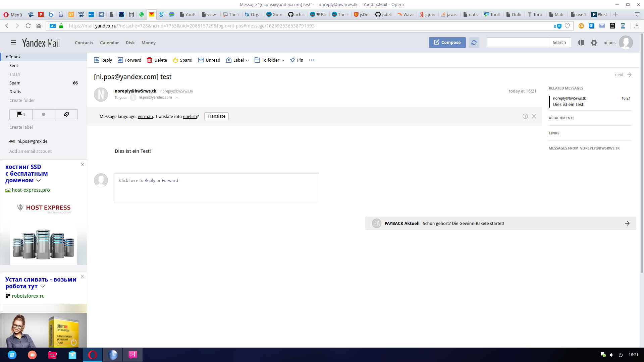Image resolution: width=644 pixels, height=362 pixels.
Task: Open the Calendar menu item
Action: tap(109, 43)
